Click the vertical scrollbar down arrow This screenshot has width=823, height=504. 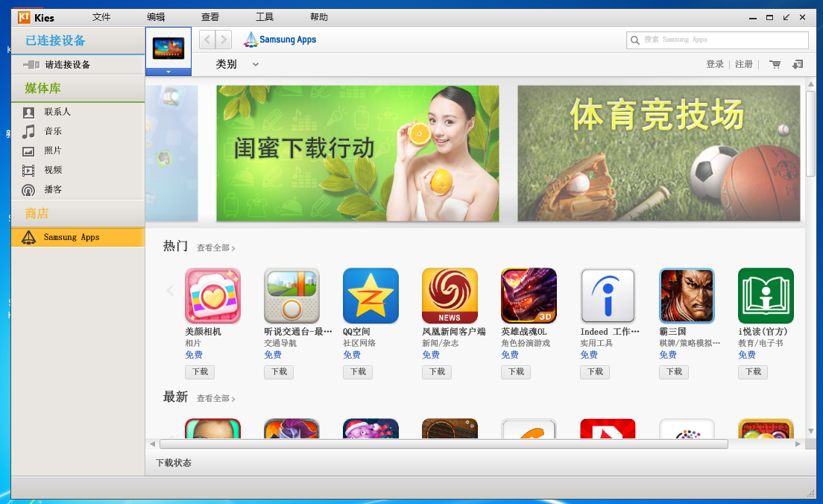coord(811,431)
